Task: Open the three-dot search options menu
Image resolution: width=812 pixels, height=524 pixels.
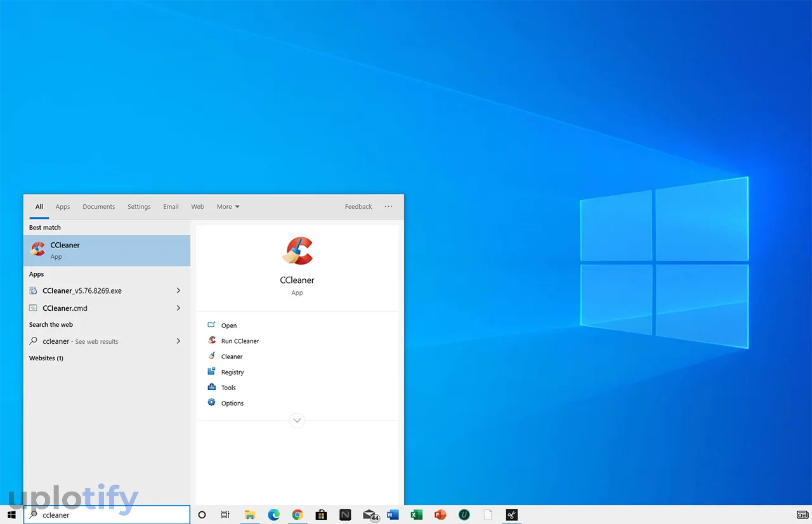Action: point(388,207)
